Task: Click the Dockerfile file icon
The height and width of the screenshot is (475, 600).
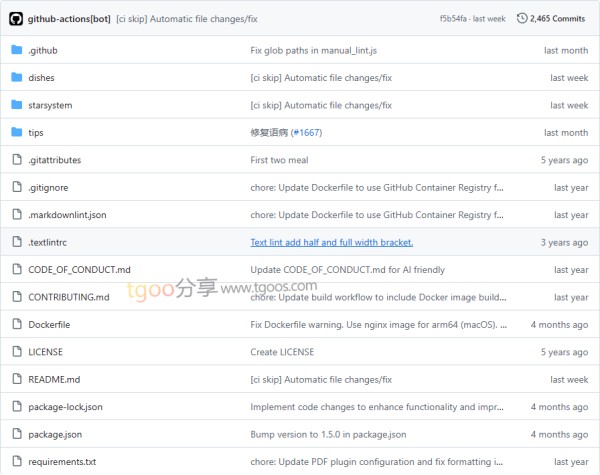Action: pyautogui.click(x=17, y=324)
